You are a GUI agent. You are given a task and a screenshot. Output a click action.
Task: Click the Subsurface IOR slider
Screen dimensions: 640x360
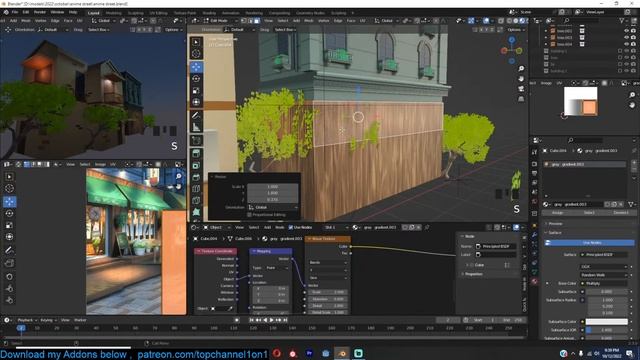[607, 330]
